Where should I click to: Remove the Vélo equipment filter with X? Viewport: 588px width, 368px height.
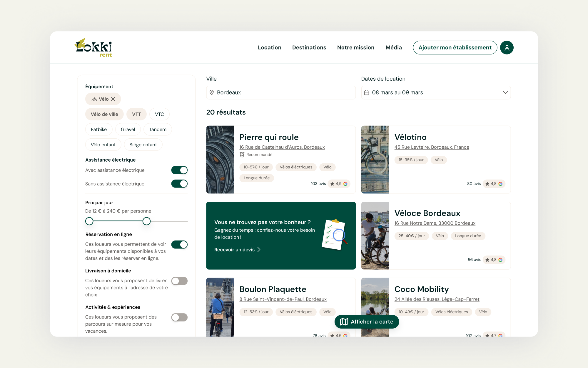click(113, 99)
